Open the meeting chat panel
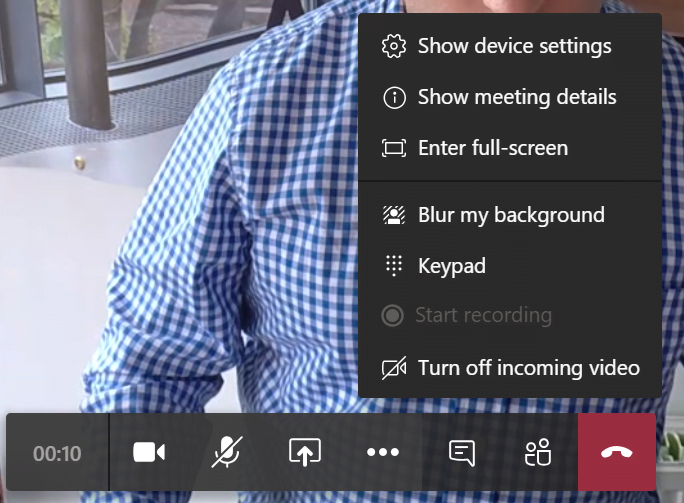This screenshot has height=503, width=684. tap(461, 452)
